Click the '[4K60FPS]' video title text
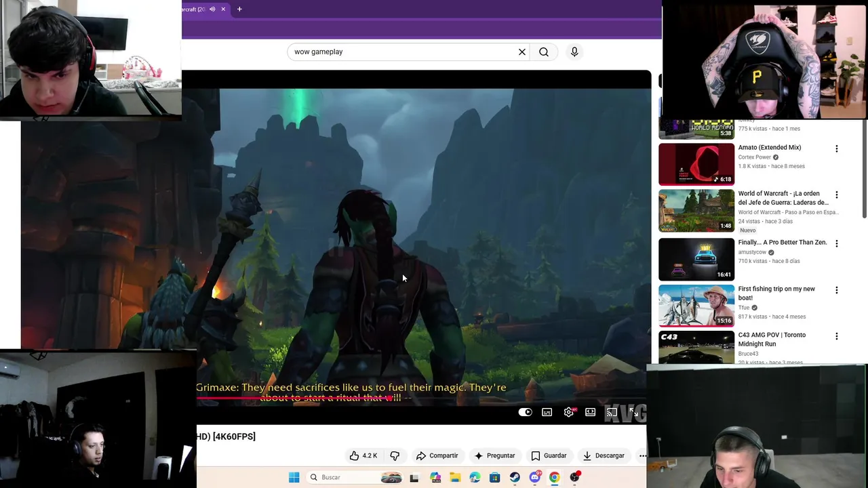The image size is (868, 488). click(234, 436)
